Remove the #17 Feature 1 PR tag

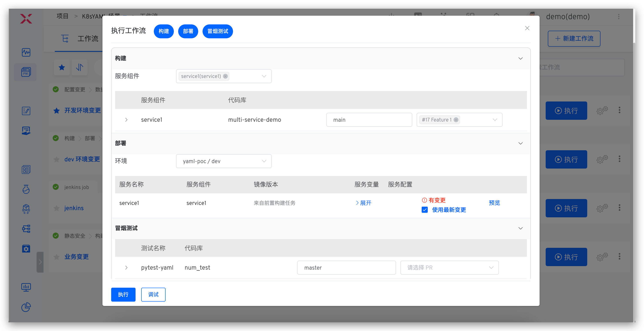coord(456,120)
